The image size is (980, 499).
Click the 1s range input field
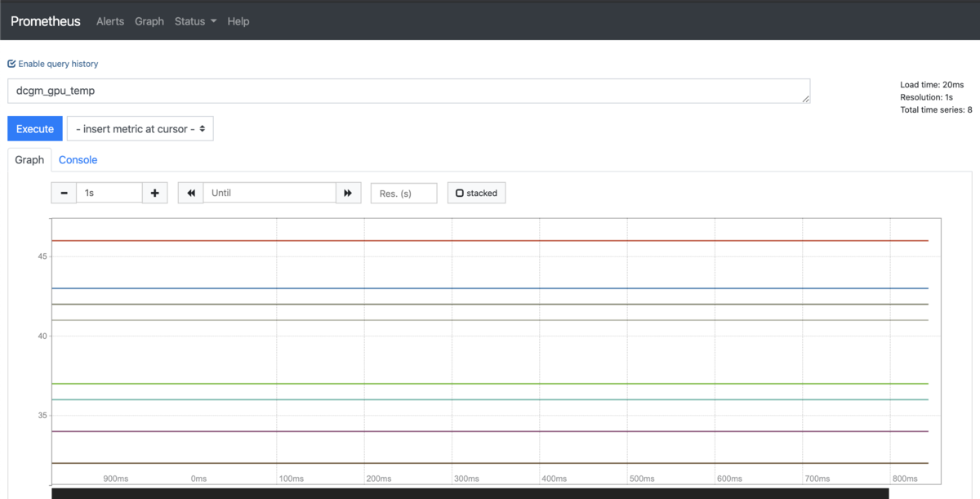[109, 193]
